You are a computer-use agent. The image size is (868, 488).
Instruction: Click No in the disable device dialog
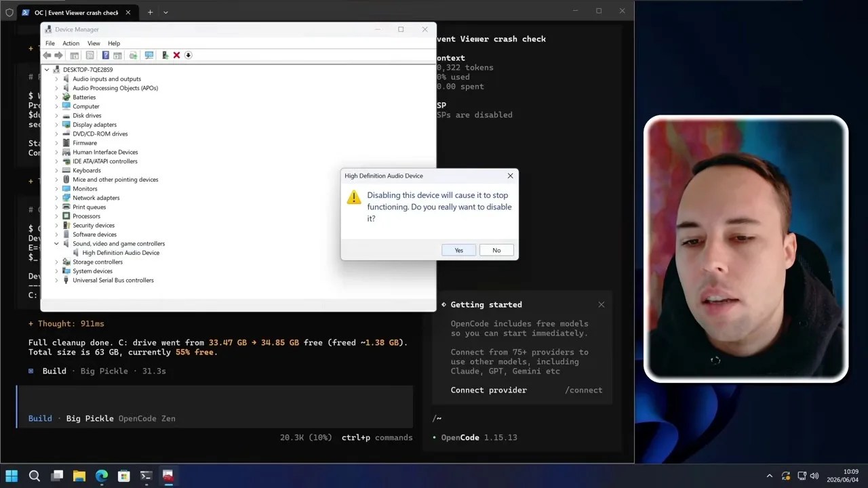point(496,250)
